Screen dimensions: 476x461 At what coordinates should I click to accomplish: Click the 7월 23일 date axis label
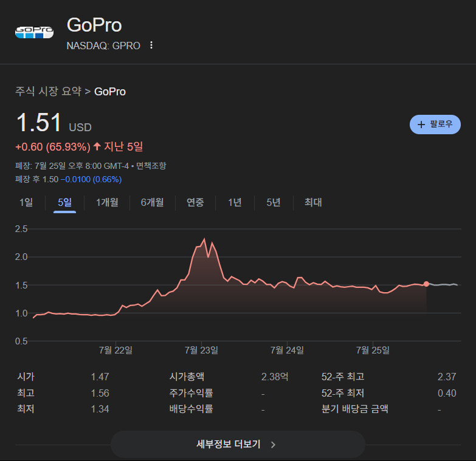[x=201, y=350]
